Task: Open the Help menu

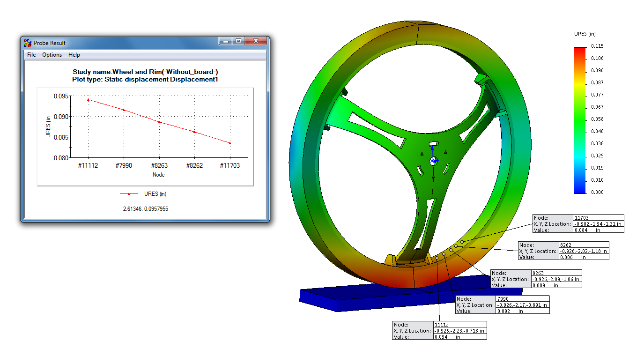Action: click(x=74, y=55)
